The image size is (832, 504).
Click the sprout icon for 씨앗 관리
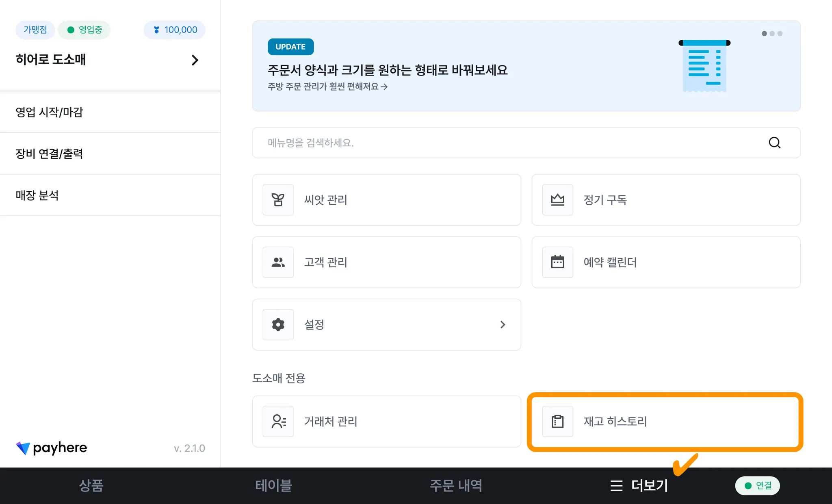coord(278,200)
